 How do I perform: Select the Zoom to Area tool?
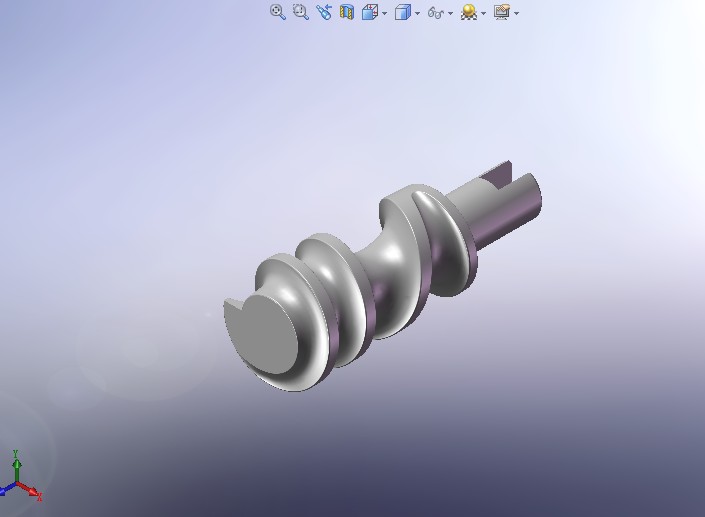300,12
